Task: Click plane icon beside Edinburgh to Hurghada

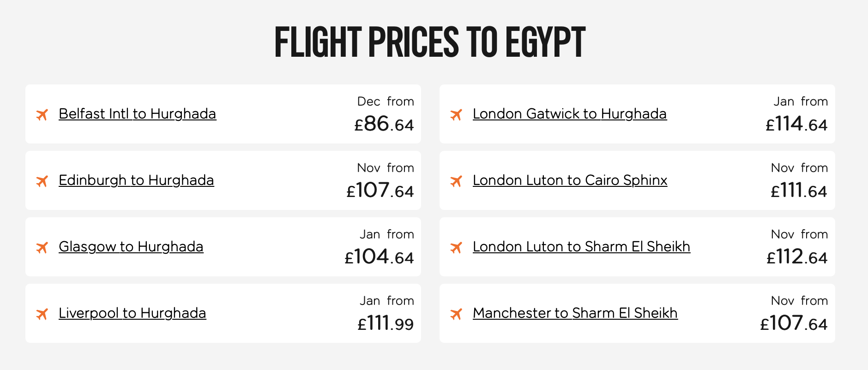Action: 42,181
